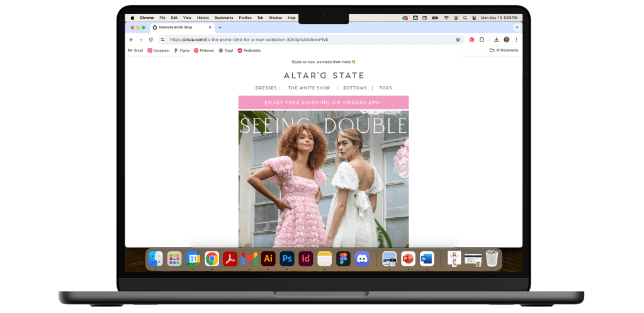644x313 pixels.
Task: Open Chrome's three-dot menu
Action: (516, 40)
